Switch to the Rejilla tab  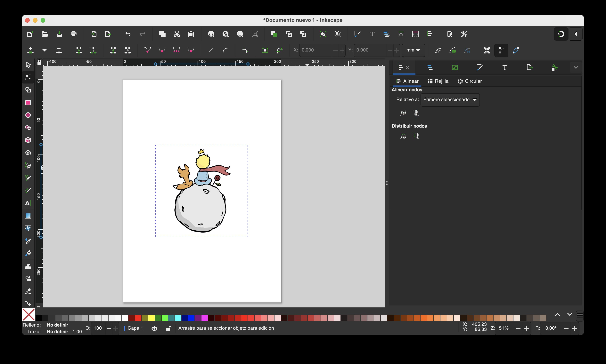tap(438, 81)
